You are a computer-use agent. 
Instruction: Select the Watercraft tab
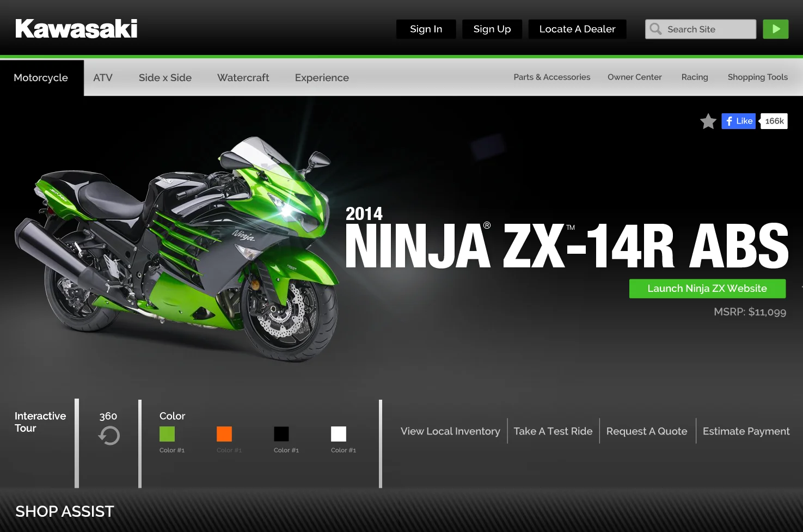(x=243, y=78)
